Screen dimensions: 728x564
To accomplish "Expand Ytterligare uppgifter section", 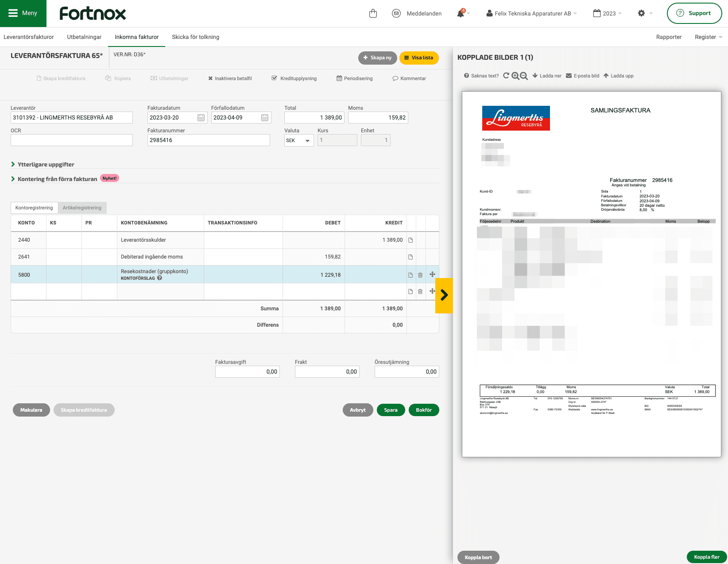I will click(43, 164).
